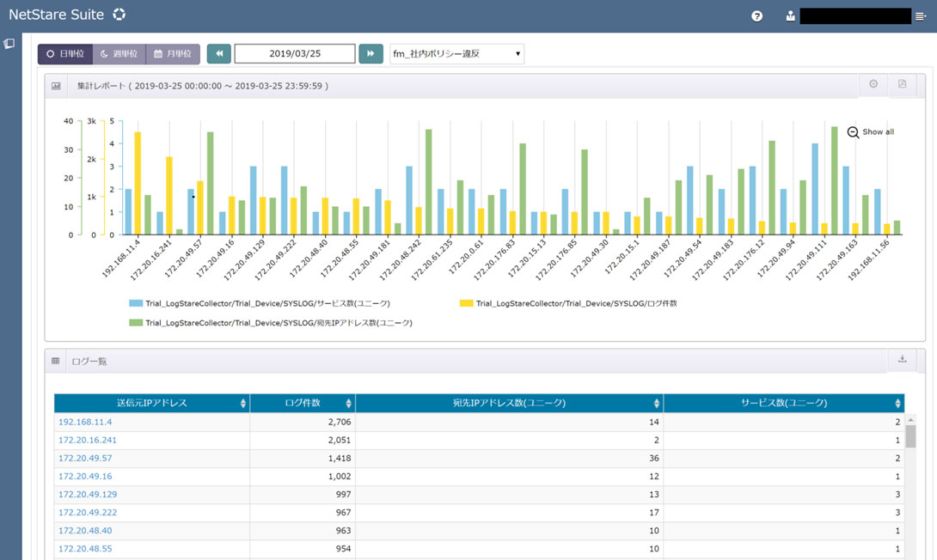Open the hamburger menu in the header
Viewport: 937px width, 560px height.
click(921, 16)
